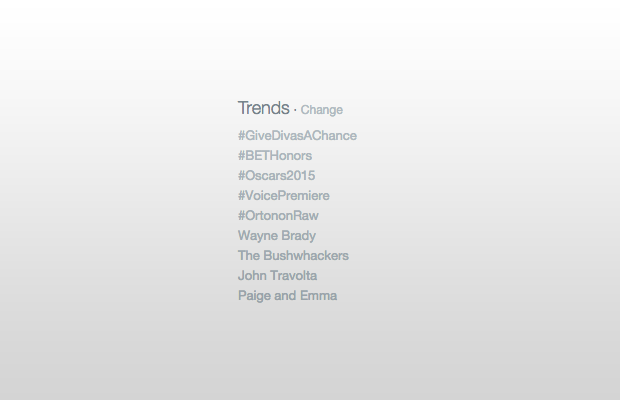Show results for the Orton on Raw hashtag
This screenshot has height=400, width=620.
click(278, 216)
